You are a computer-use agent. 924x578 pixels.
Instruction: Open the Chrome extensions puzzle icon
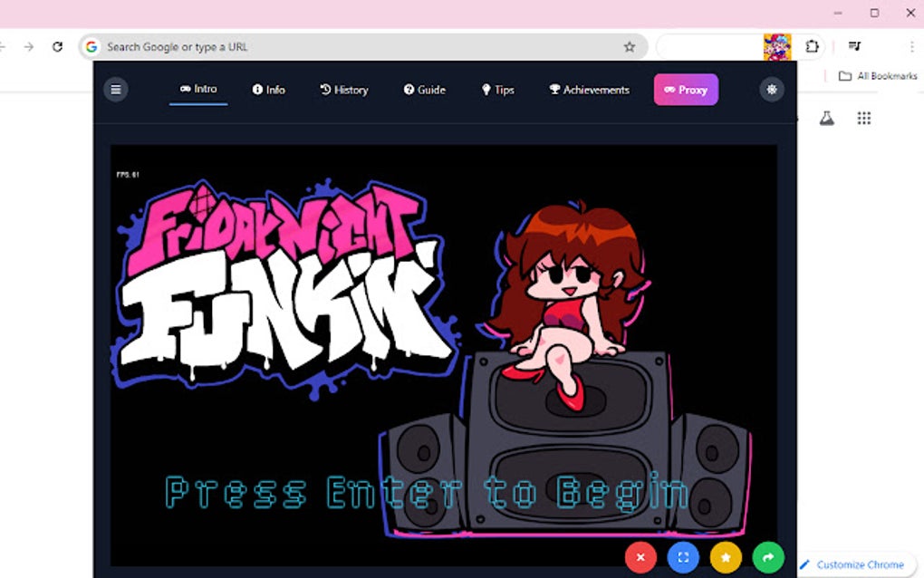pos(812,46)
